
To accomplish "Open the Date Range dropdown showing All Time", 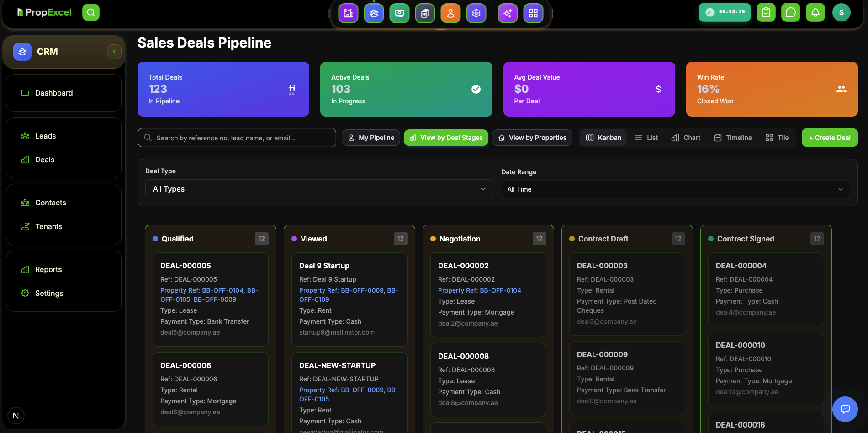I will click(675, 189).
